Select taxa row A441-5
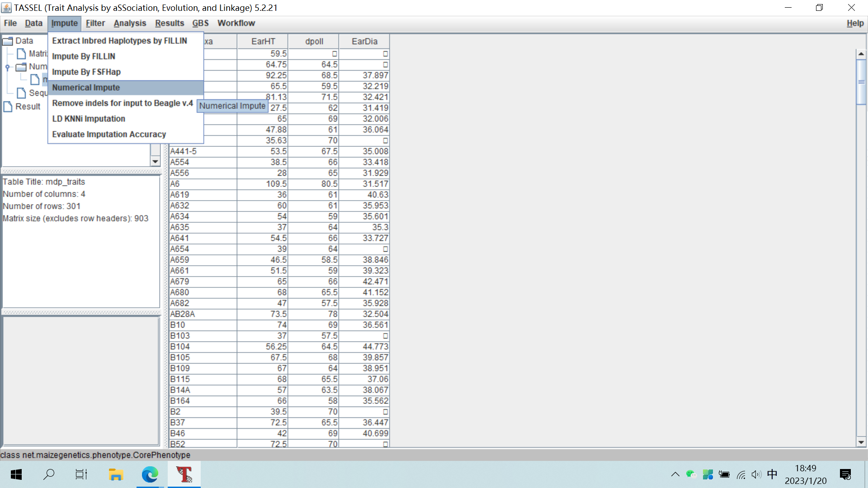The height and width of the screenshot is (488, 868). pyautogui.click(x=203, y=151)
